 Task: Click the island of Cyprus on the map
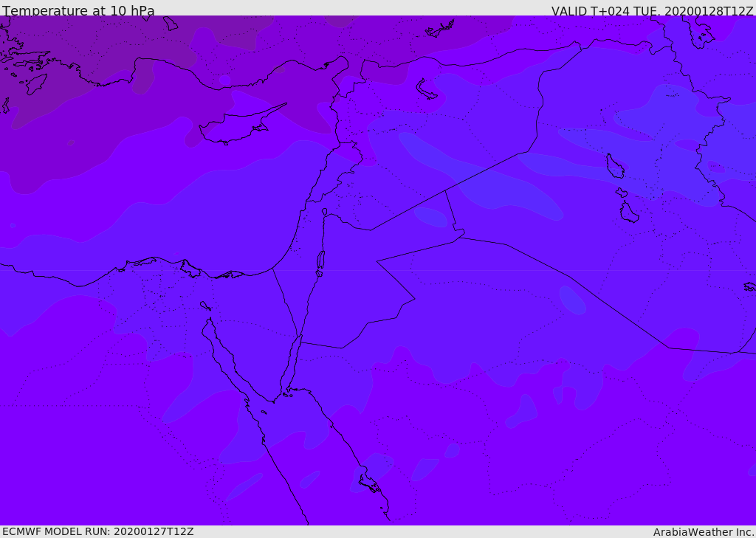tap(237, 125)
